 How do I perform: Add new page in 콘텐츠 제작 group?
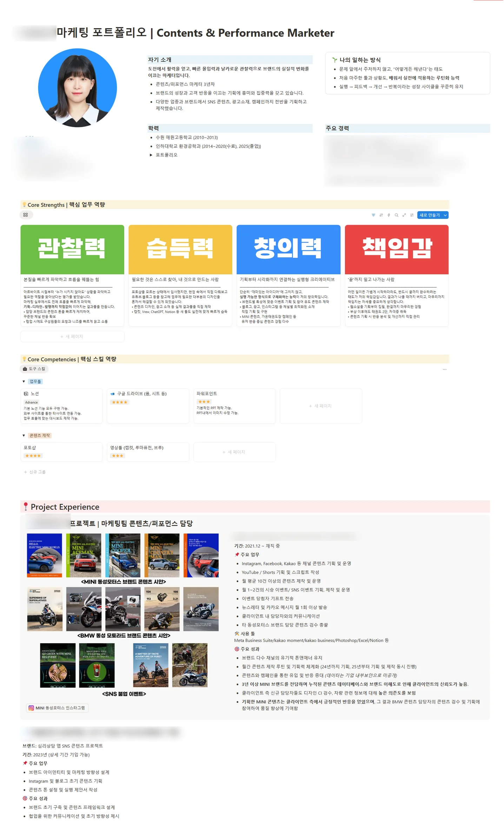click(x=234, y=452)
